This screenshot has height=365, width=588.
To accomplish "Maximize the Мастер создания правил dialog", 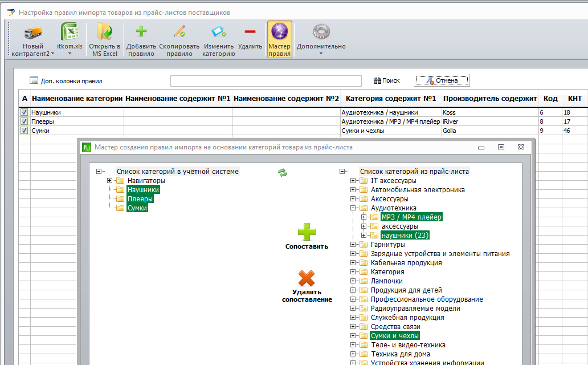I will (501, 147).
